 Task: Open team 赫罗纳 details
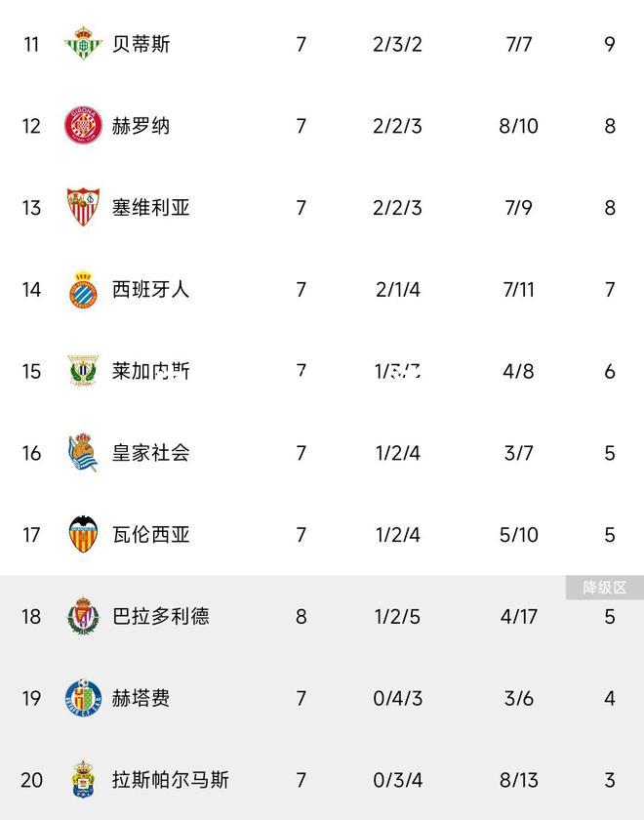[141, 126]
